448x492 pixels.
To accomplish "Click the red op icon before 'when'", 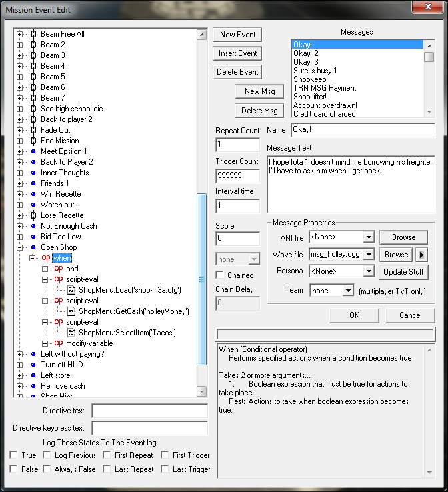I will (46, 258).
